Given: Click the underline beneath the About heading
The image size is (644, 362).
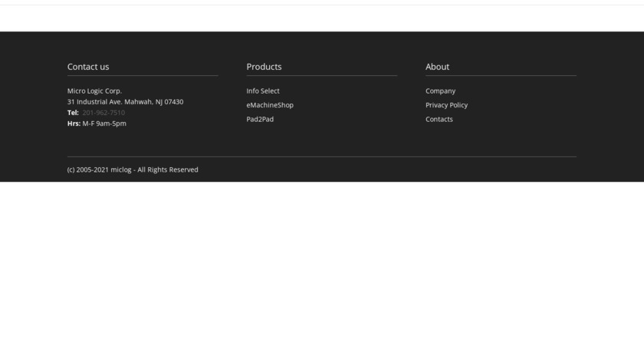Looking at the screenshot, I should [x=501, y=75].
